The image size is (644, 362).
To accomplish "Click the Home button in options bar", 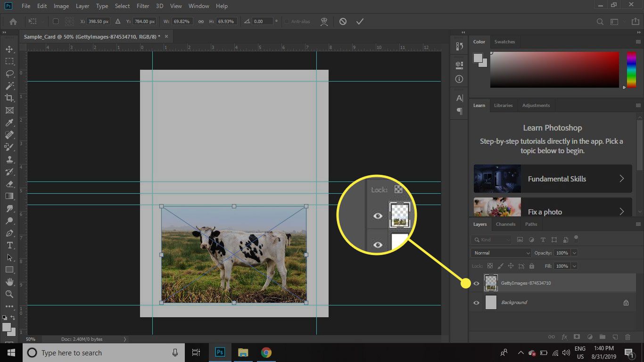I will pyautogui.click(x=13, y=22).
